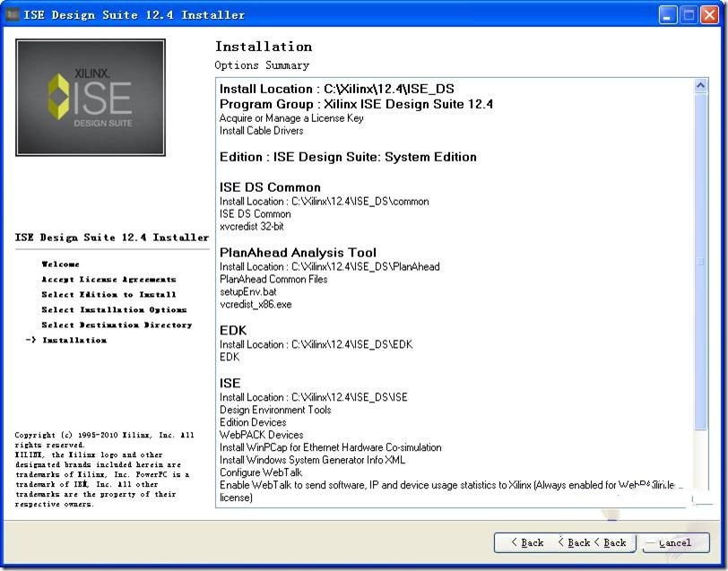Click the 'WebPACK Devices' line
The height and width of the screenshot is (571, 728).
[x=262, y=435]
